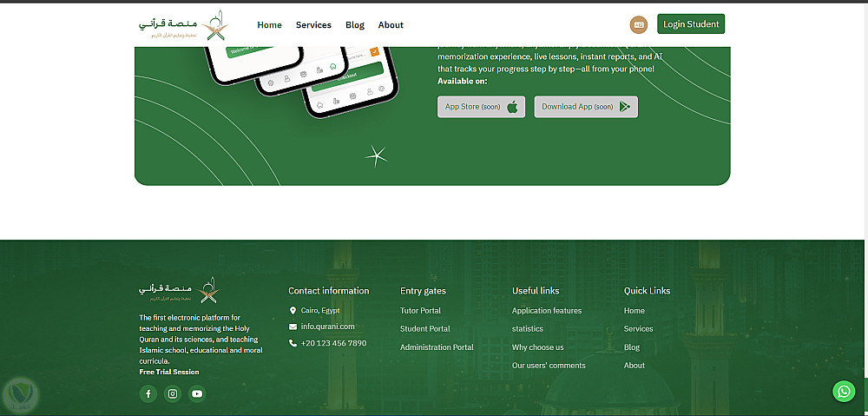Click the Free Trial Session link

[169, 372]
